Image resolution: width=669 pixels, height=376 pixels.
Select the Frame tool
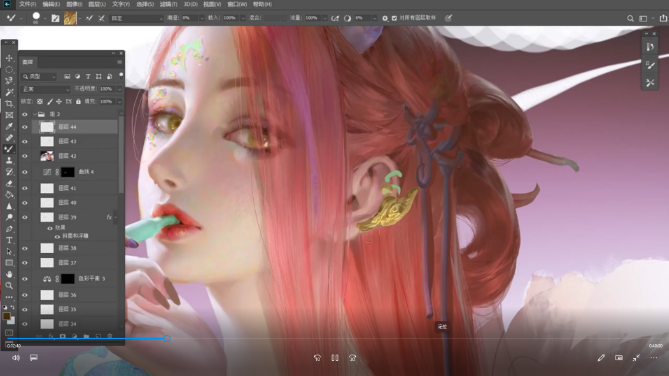(9, 115)
